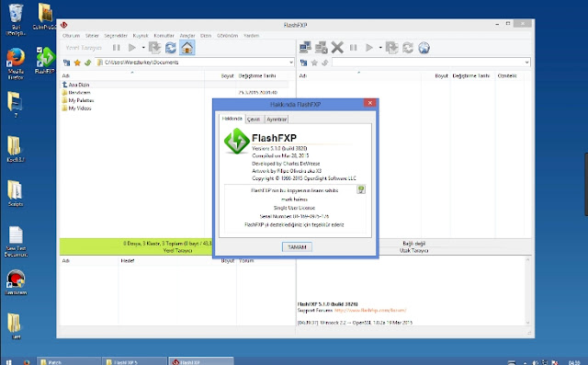Open the Komutlar menu

pyautogui.click(x=164, y=36)
